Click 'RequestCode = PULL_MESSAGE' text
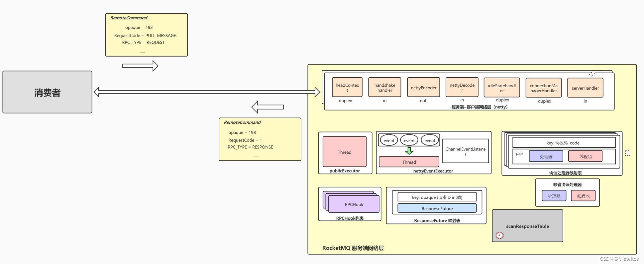The image size is (644, 264). pos(145,35)
